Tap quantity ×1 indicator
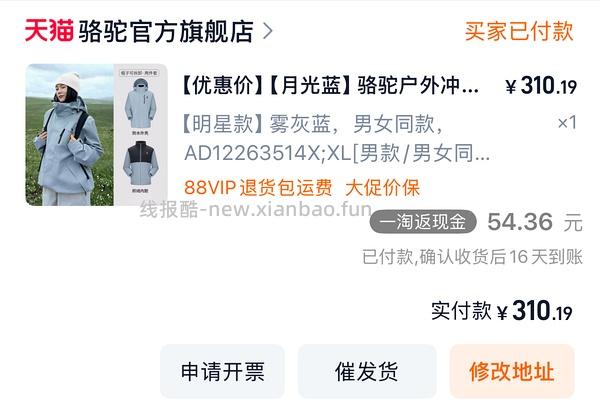 coord(567,123)
